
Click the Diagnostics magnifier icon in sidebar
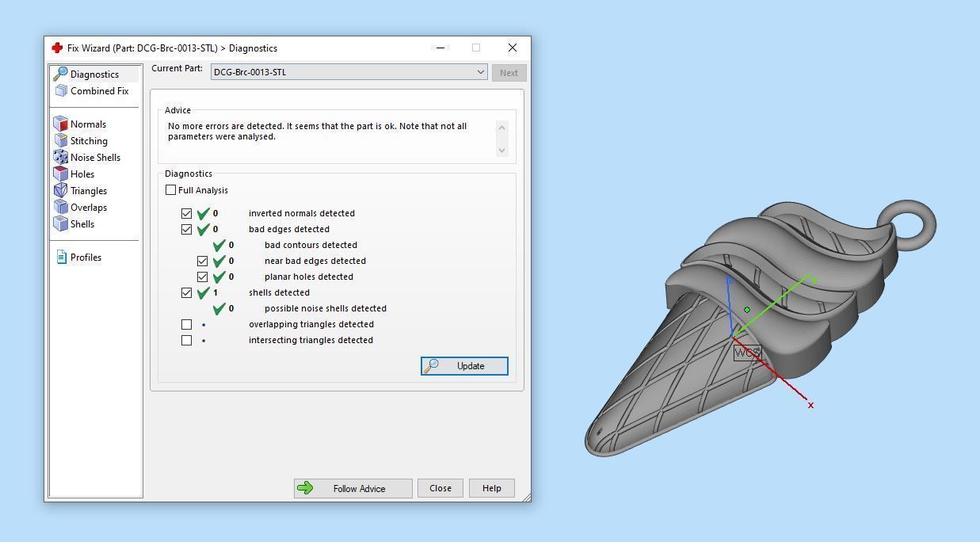[60, 74]
